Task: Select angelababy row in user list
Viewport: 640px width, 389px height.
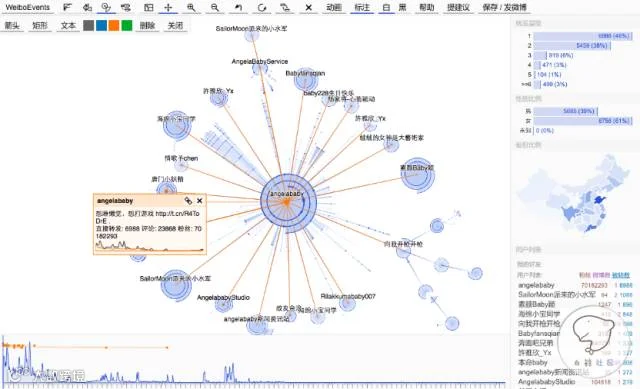Action: tap(575, 285)
